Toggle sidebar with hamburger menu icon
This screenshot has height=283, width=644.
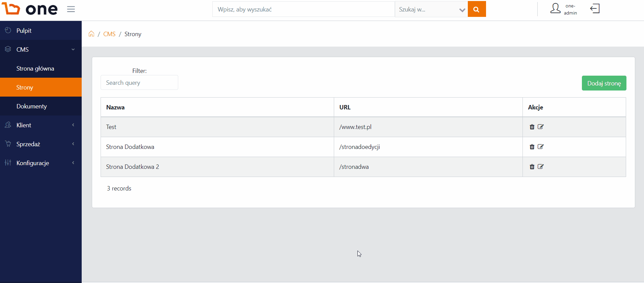(x=71, y=9)
